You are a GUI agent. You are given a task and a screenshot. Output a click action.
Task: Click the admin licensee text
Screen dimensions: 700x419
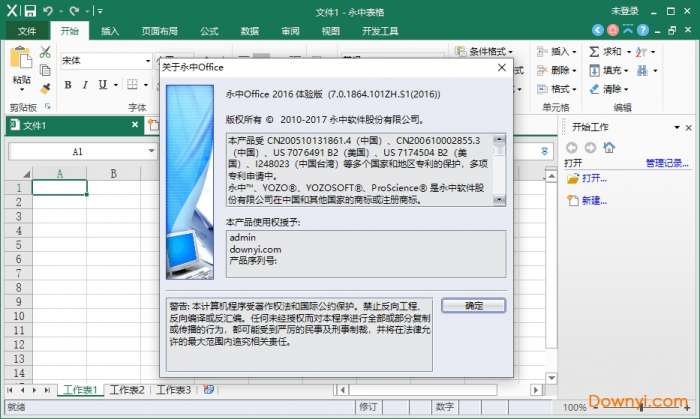[242, 237]
